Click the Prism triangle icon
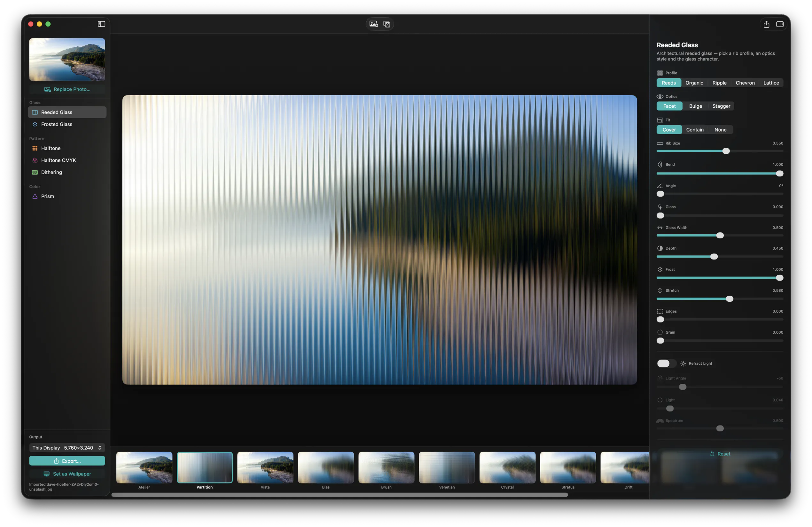The height and width of the screenshot is (527, 812). click(x=35, y=196)
